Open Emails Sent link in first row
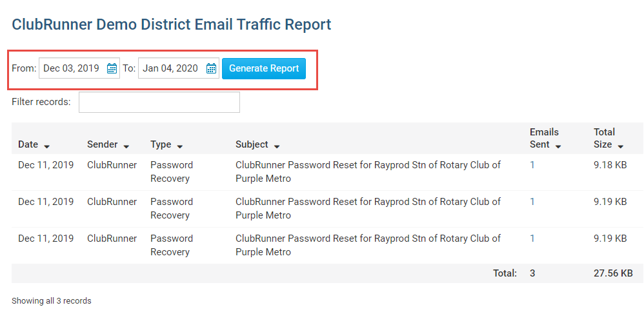The width and height of the screenshot is (644, 332). point(532,165)
